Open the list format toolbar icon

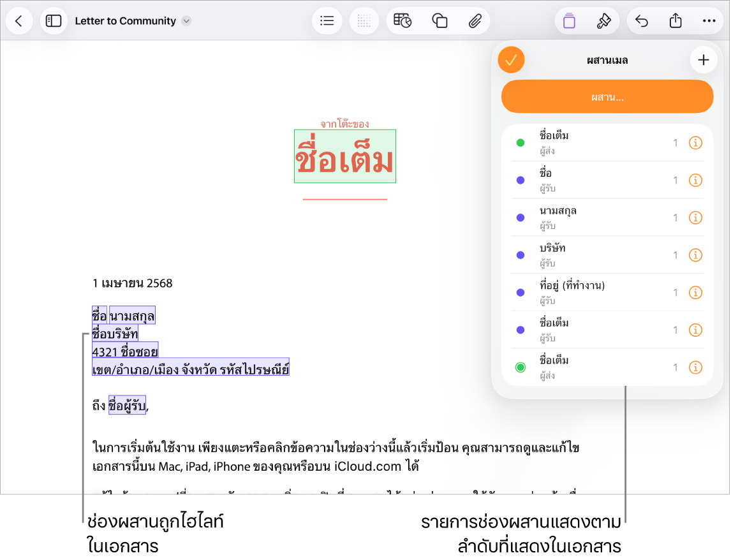tap(327, 21)
